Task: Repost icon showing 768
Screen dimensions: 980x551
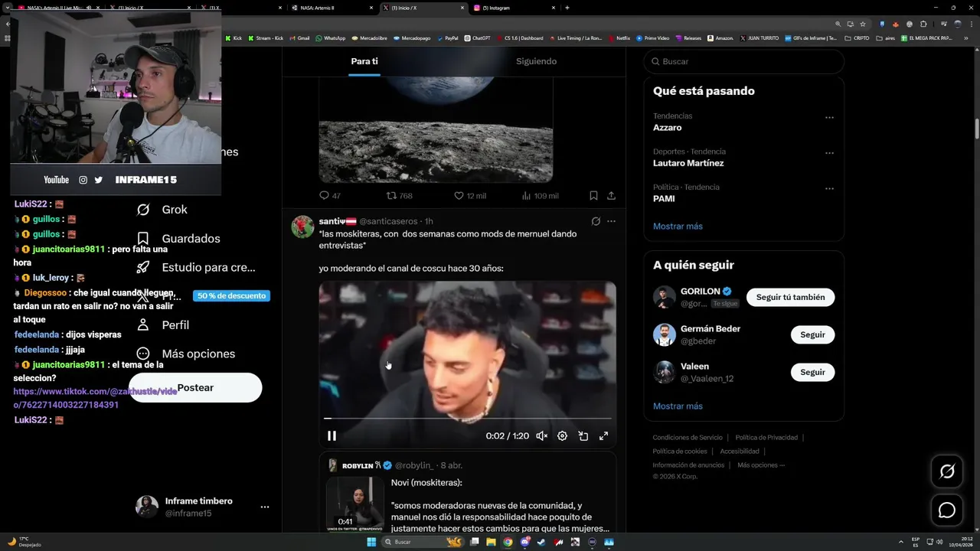Action: click(x=391, y=196)
